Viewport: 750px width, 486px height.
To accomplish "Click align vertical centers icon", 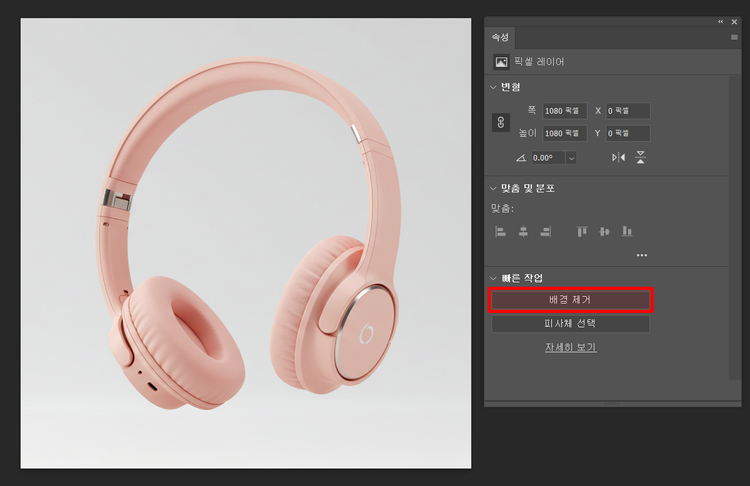I will (605, 232).
